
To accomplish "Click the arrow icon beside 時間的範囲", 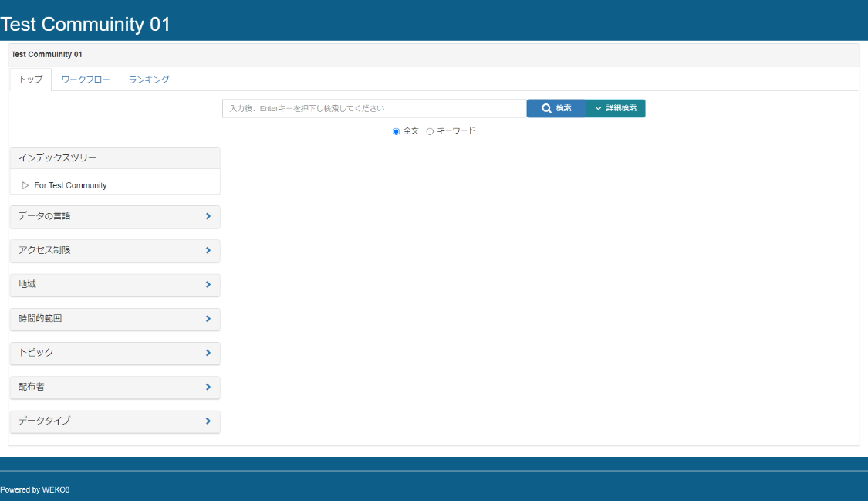I will 208,318.
